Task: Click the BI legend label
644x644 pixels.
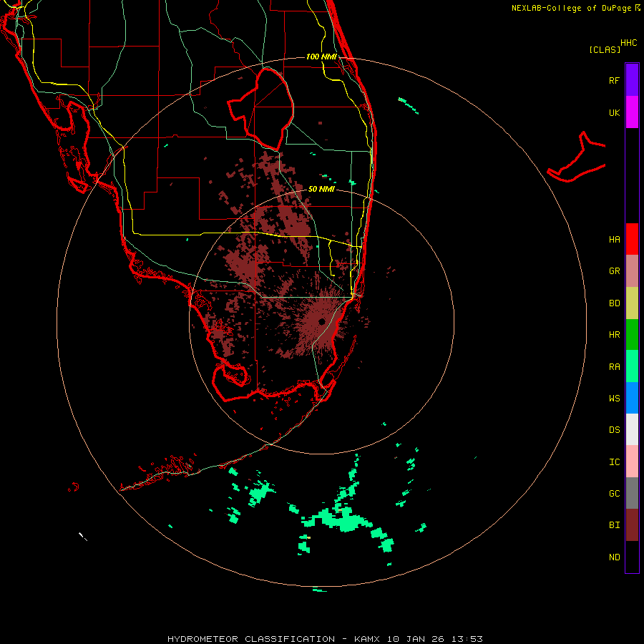Action: pos(614,525)
